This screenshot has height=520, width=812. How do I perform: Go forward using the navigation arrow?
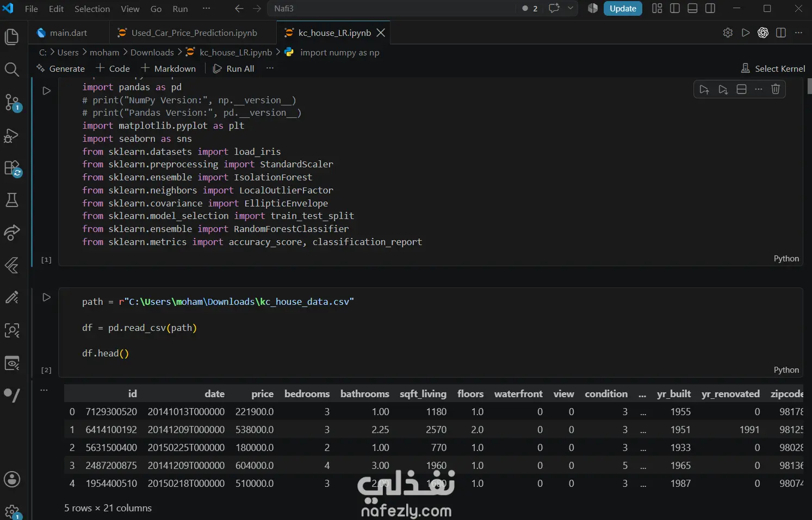[x=257, y=9]
